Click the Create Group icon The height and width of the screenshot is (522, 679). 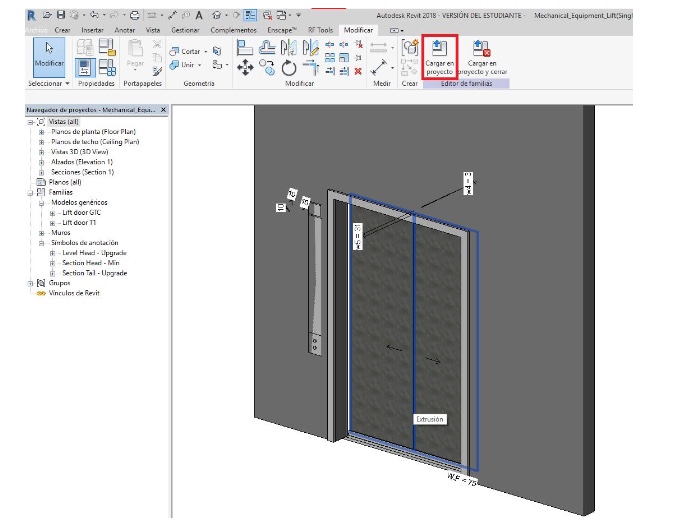point(409,47)
